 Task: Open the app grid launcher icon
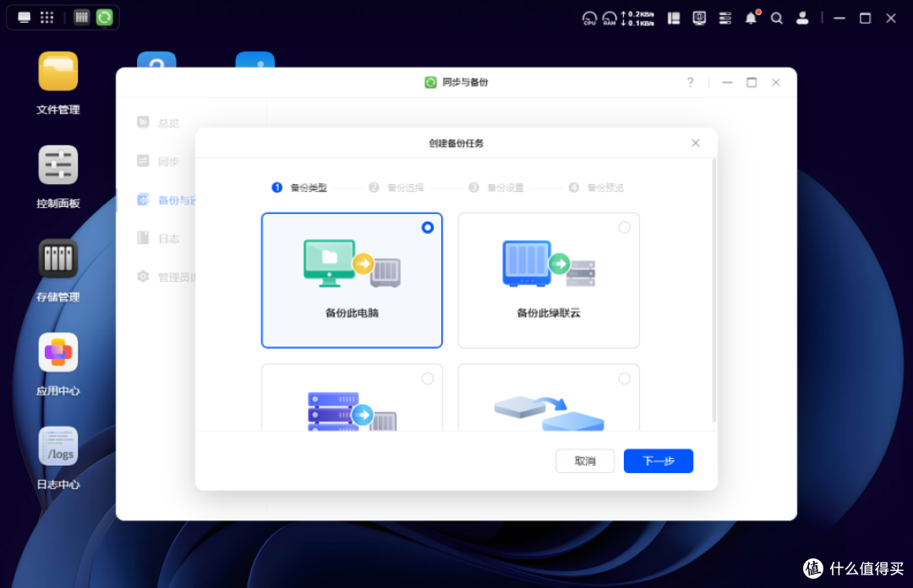[47, 18]
